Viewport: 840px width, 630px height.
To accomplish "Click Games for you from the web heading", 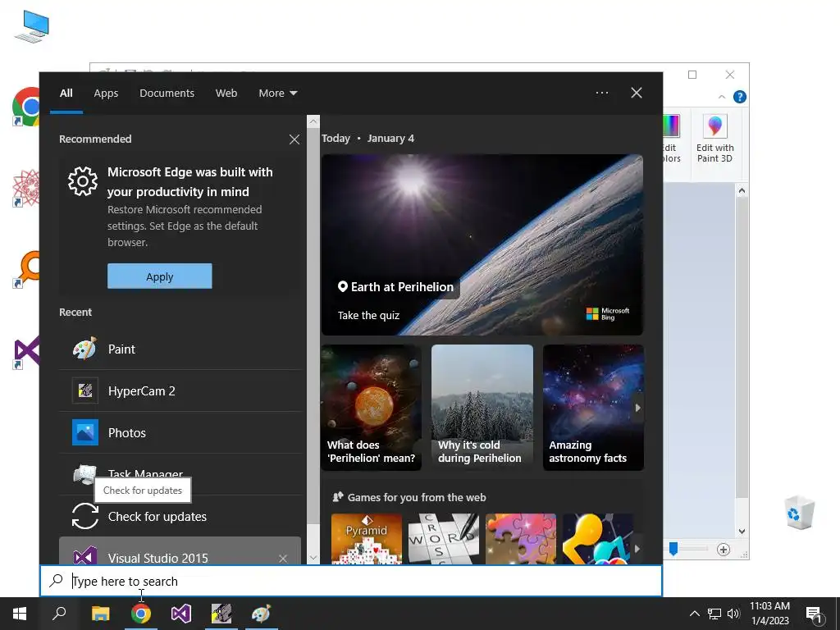I will 416,498.
